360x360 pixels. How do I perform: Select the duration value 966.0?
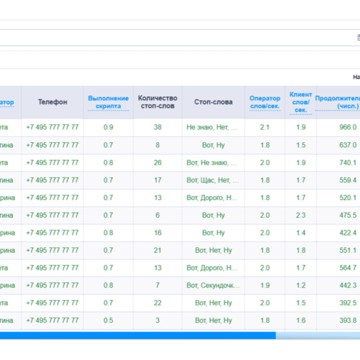[x=348, y=127]
